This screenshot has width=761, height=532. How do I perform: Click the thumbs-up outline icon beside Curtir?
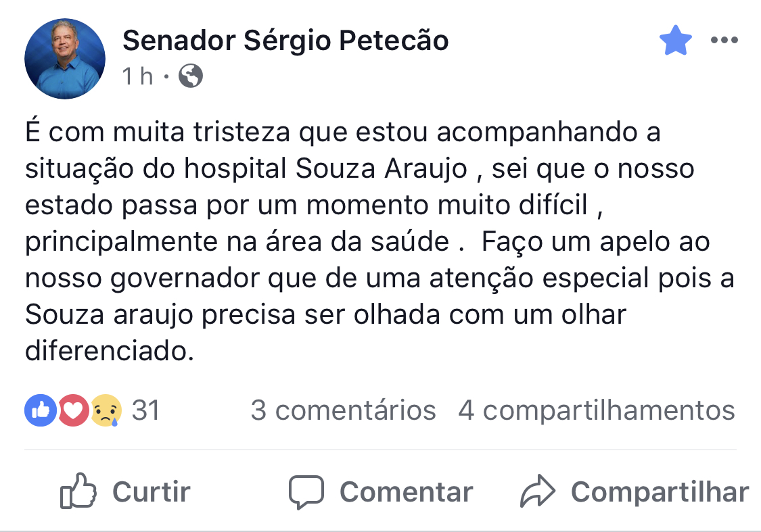tap(78, 492)
